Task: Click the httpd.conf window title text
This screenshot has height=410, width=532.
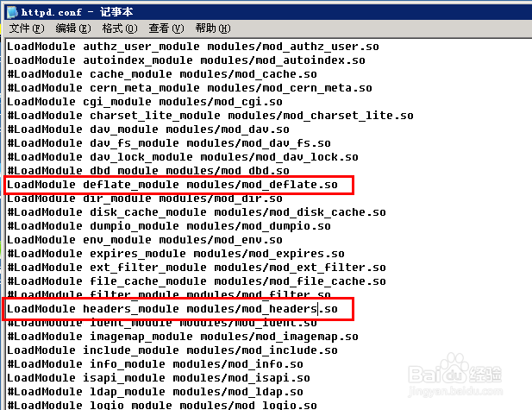Action: [77, 12]
